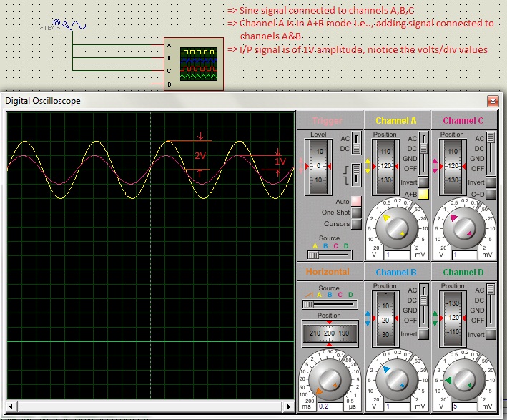Toggle Channel B Invert button

coord(423,334)
